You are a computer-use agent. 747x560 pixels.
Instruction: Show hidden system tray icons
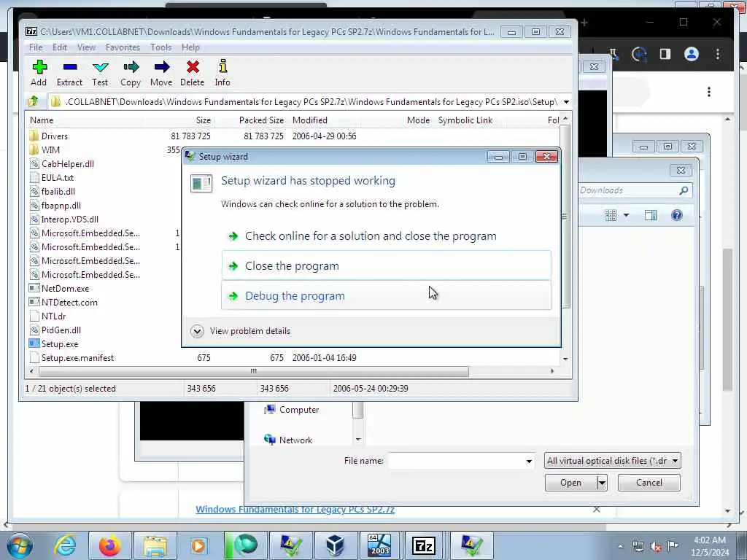620,547
